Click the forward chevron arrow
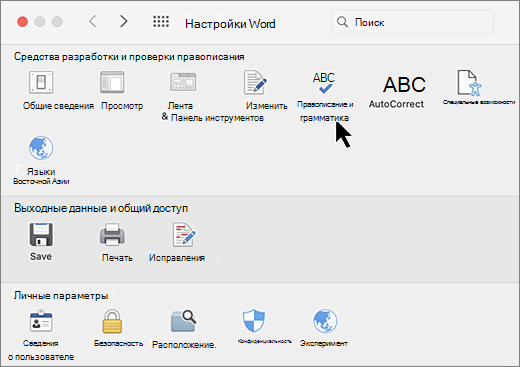This screenshot has width=520, height=367. [123, 22]
